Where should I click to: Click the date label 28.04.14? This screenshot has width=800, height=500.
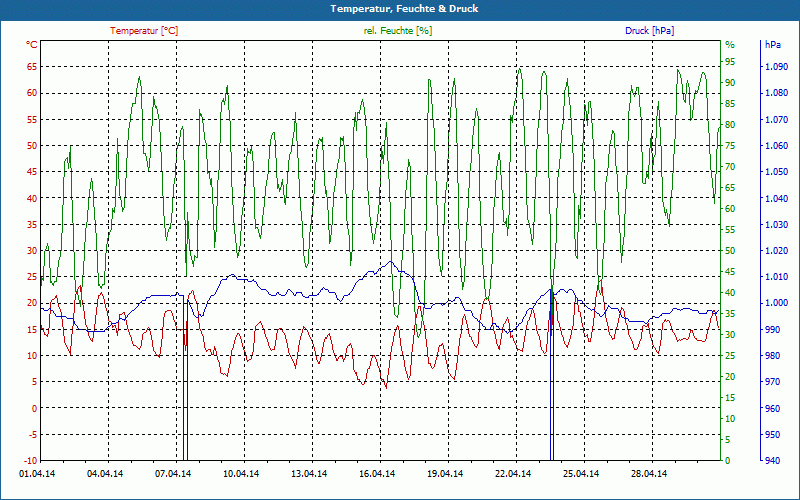click(649, 474)
